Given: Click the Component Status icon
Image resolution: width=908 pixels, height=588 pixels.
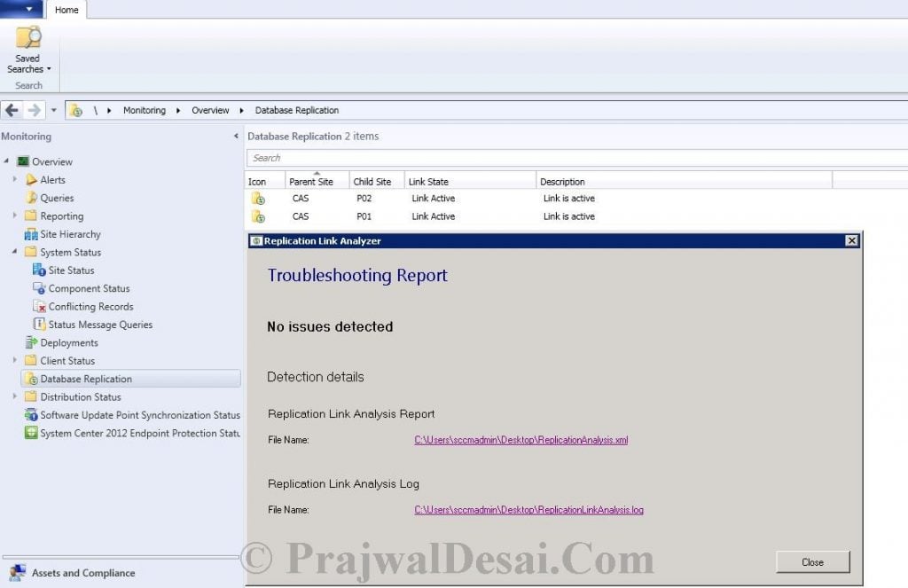Looking at the screenshot, I should (39, 288).
